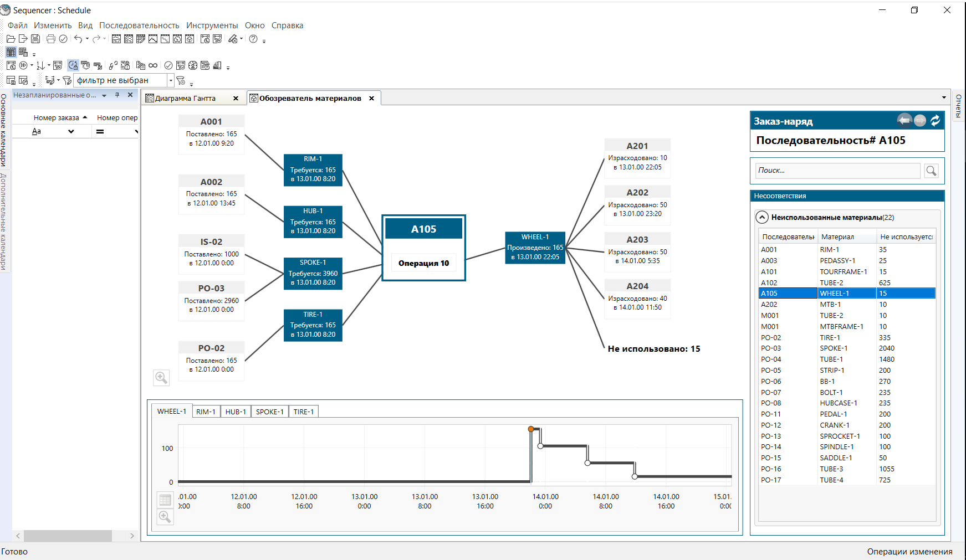
Task: Sort by the Номер заказа column header
Action: tap(56, 117)
